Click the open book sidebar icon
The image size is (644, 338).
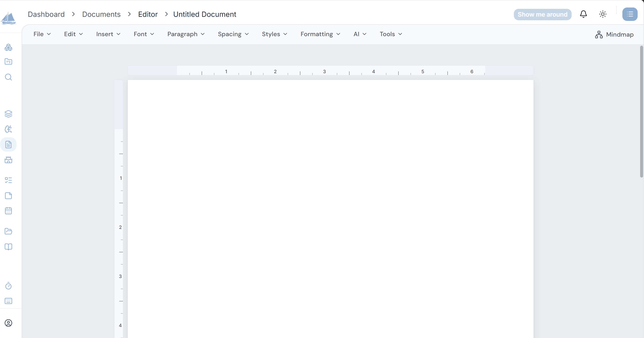click(x=8, y=247)
